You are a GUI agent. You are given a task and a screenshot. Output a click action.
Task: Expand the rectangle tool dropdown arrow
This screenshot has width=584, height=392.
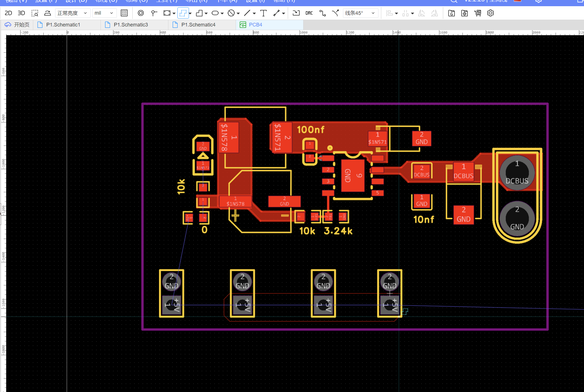click(174, 13)
